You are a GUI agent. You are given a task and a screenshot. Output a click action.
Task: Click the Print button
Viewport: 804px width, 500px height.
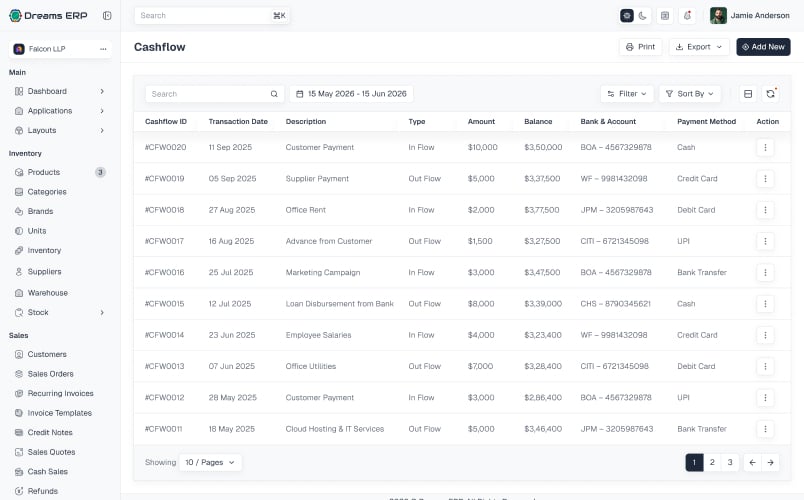tap(640, 47)
